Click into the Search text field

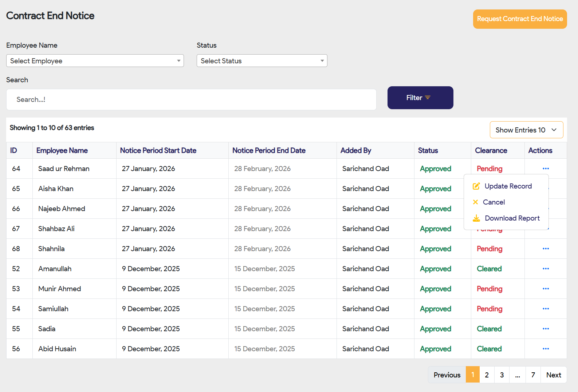tap(191, 100)
